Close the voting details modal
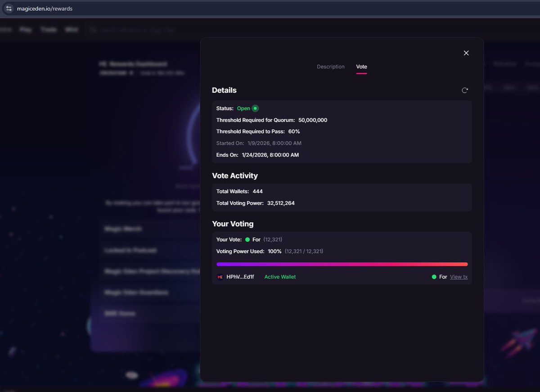 [x=466, y=53]
